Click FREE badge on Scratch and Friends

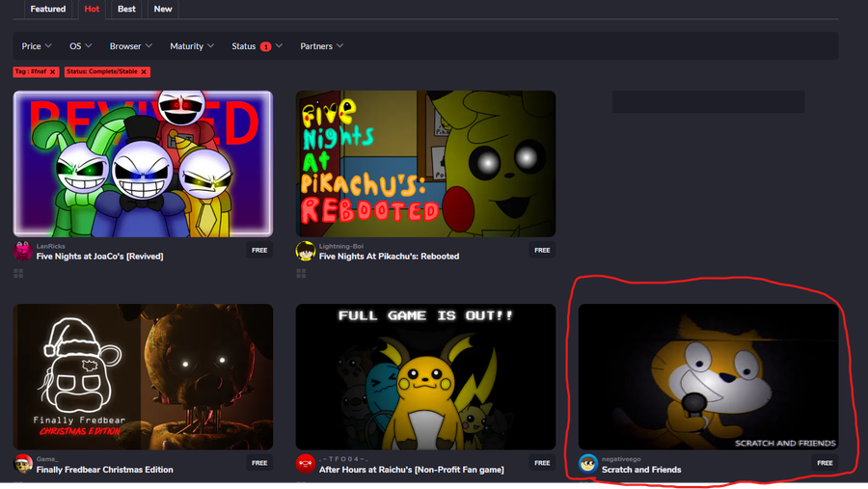[x=825, y=463]
